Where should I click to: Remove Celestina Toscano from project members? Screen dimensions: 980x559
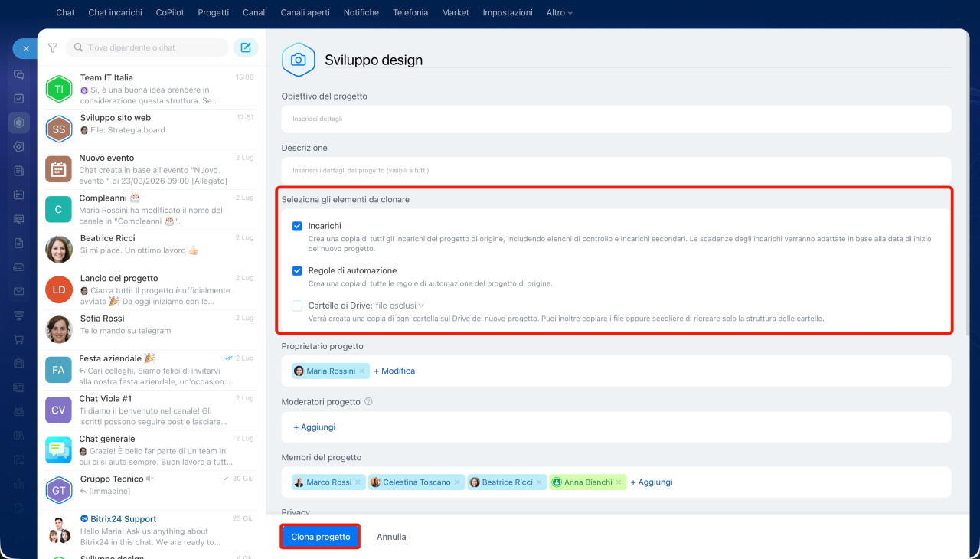457,482
